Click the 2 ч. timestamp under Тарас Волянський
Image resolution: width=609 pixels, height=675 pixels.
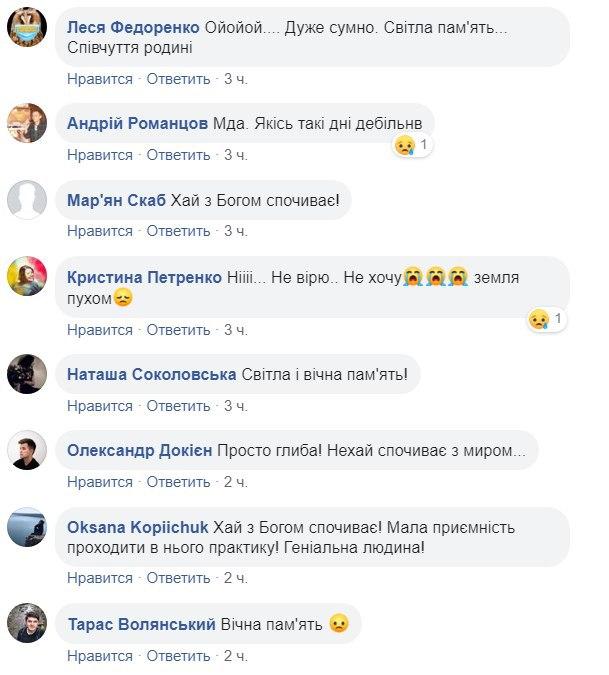pyautogui.click(x=235, y=656)
